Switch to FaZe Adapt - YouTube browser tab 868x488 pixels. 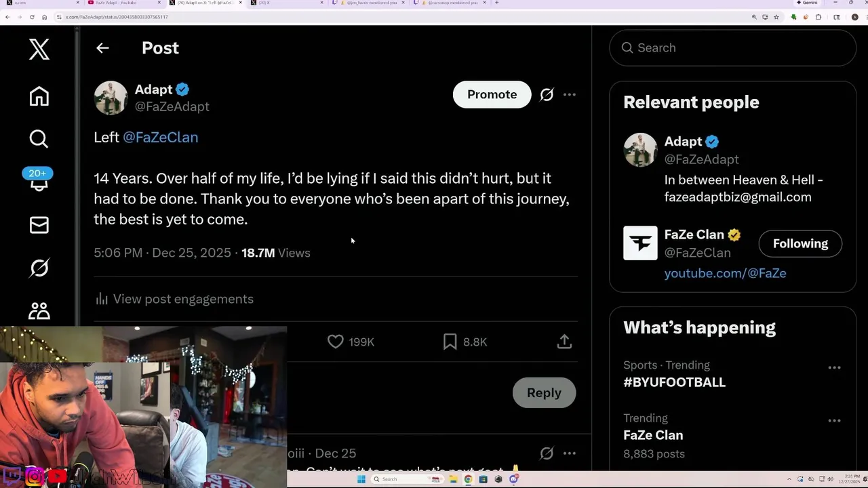coord(122,3)
